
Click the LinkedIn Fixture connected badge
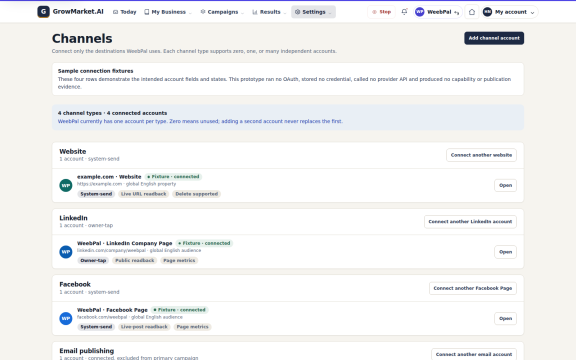click(204, 243)
